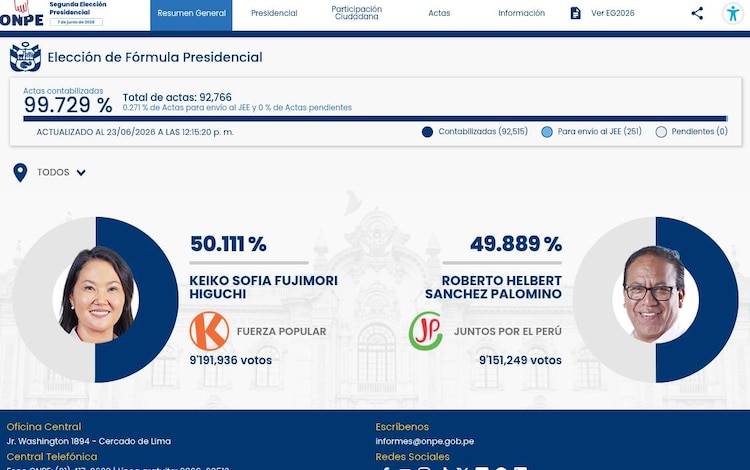Click Roberto Sánchez's photo

point(654,295)
